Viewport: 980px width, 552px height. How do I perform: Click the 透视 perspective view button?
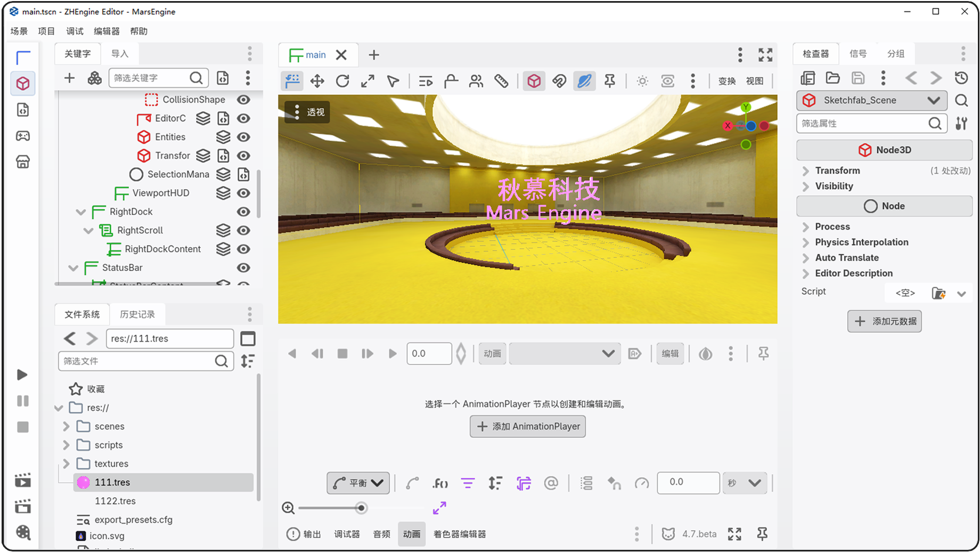click(307, 112)
